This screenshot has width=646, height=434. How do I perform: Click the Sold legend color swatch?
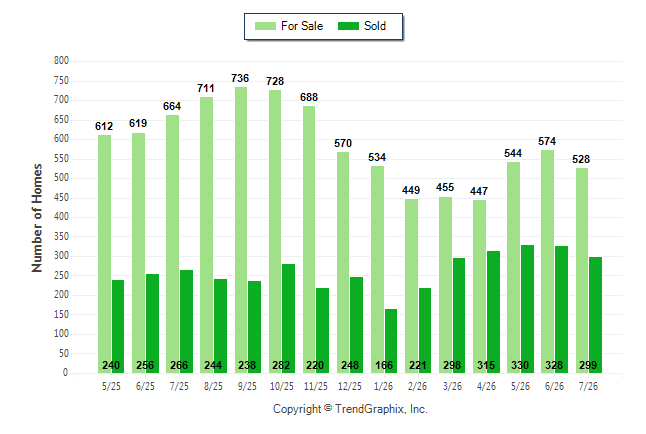point(348,26)
